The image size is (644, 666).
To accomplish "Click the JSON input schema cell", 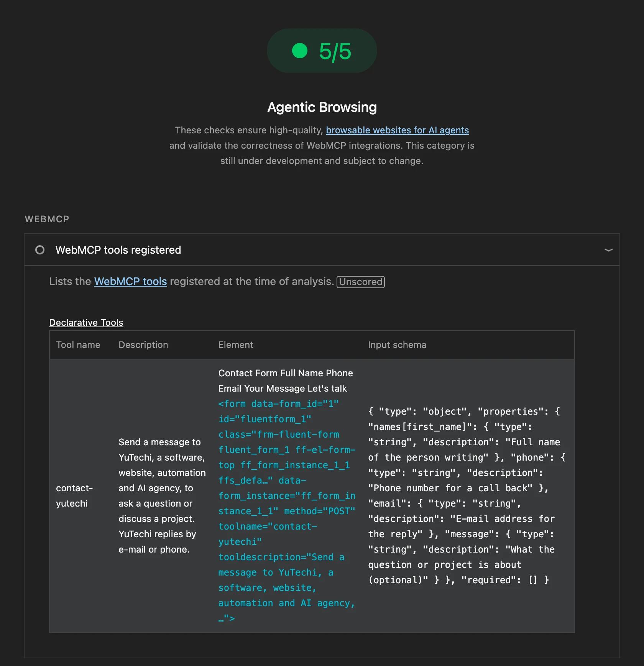I will [x=467, y=495].
